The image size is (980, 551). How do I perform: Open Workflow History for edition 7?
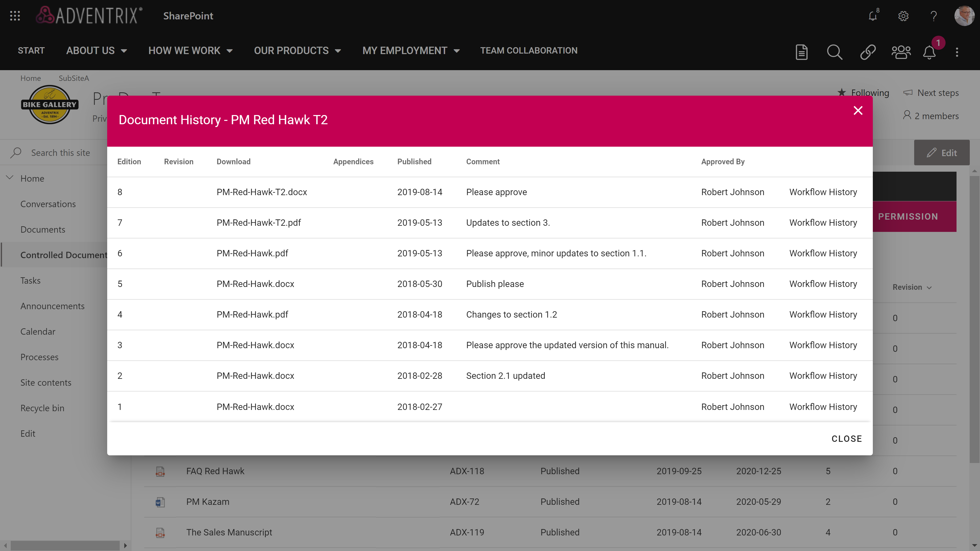[x=823, y=223]
